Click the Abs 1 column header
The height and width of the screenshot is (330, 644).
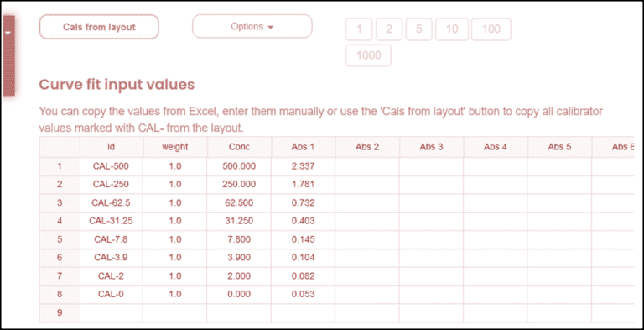tap(303, 147)
